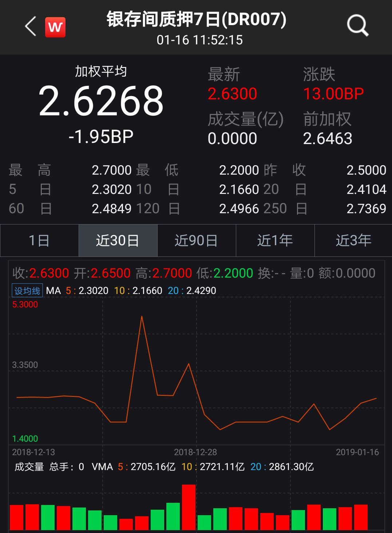The height and width of the screenshot is (533, 392).
Task: Tap the MA 5 value 2.3020
Action: click(94, 291)
